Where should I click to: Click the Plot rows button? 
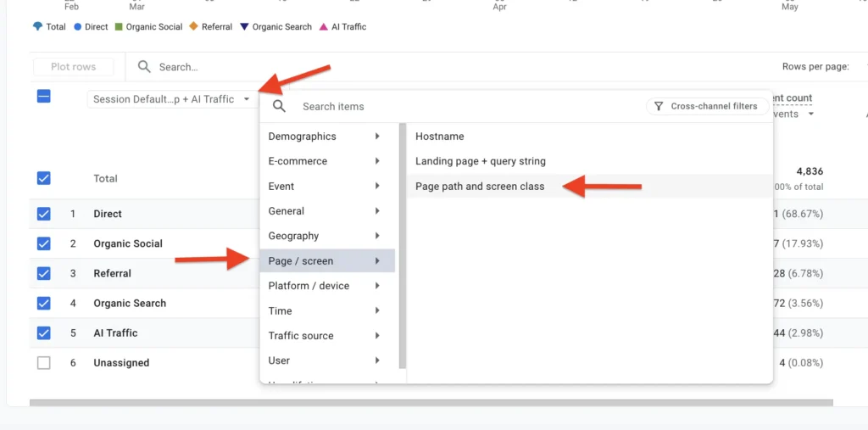pos(74,67)
